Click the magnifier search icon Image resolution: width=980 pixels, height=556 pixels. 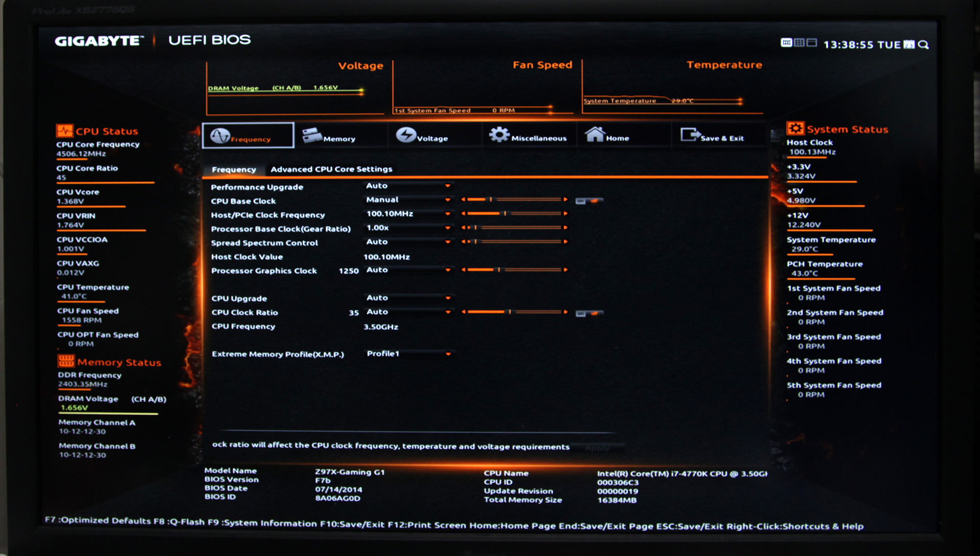click(923, 45)
